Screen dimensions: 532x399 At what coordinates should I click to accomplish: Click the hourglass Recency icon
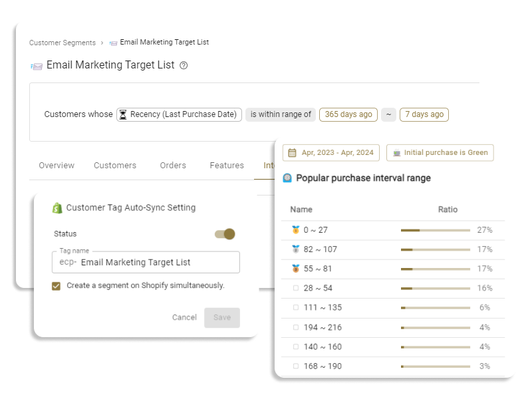(x=123, y=114)
